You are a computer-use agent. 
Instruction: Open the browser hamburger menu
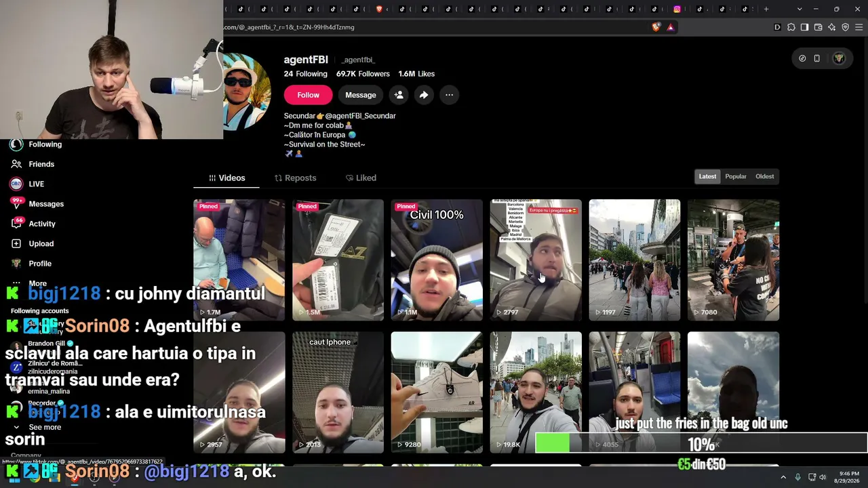859,27
